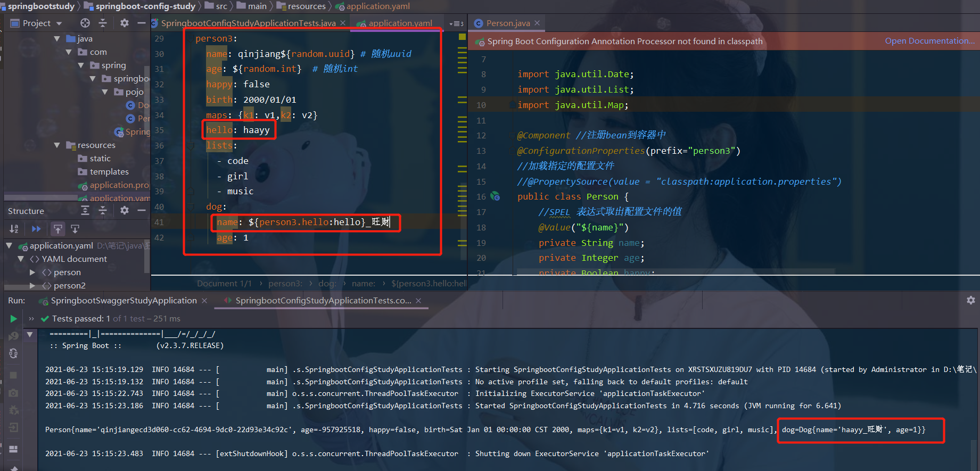
Task: Click the double chevron next to Tests passed
Action: (31, 319)
